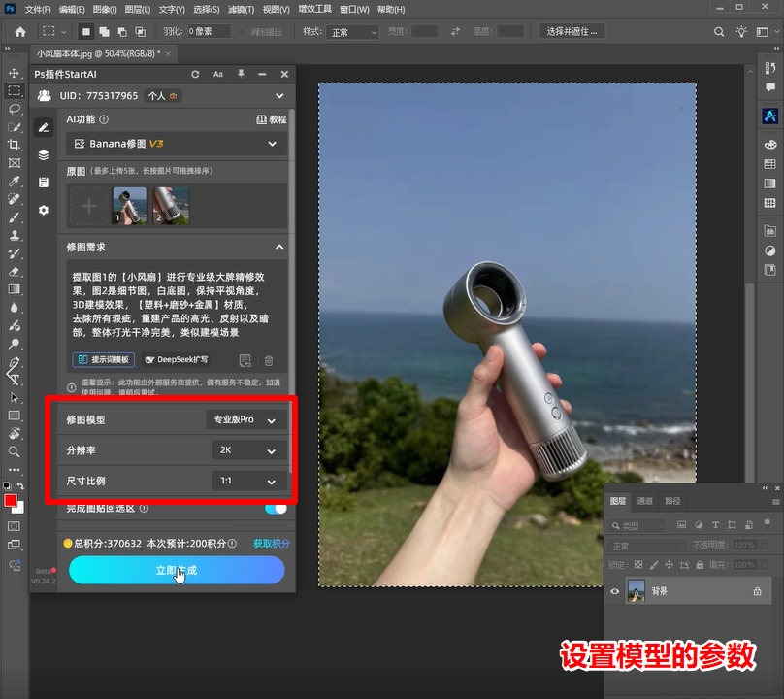Select the Rectangular Marquee tool
The width and height of the screenshot is (784, 699).
(x=14, y=90)
